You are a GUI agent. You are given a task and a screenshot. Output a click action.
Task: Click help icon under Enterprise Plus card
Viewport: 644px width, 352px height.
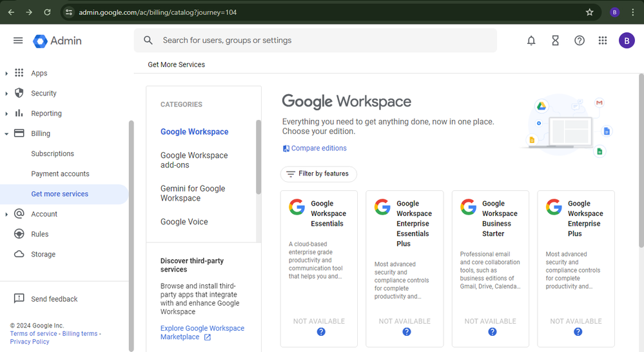click(x=578, y=331)
